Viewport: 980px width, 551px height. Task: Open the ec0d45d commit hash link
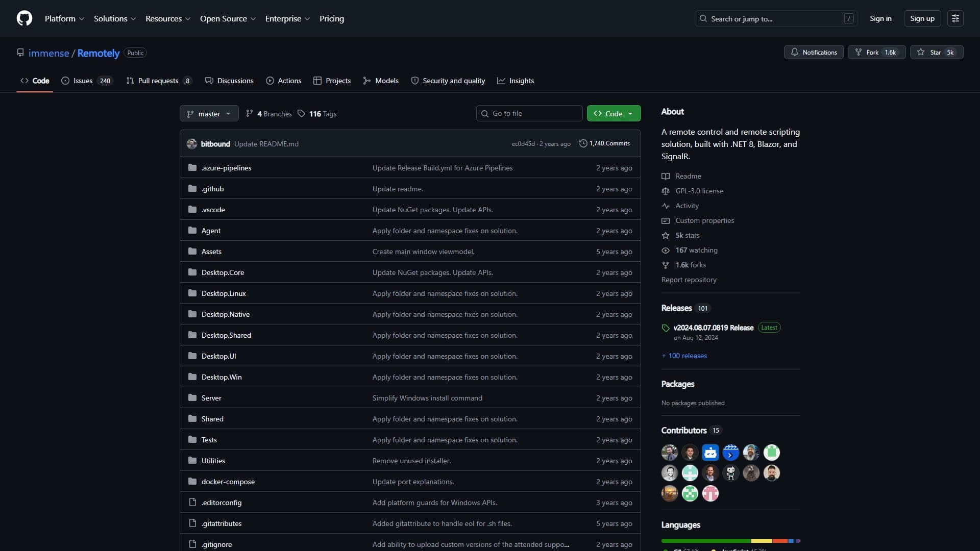pos(523,144)
